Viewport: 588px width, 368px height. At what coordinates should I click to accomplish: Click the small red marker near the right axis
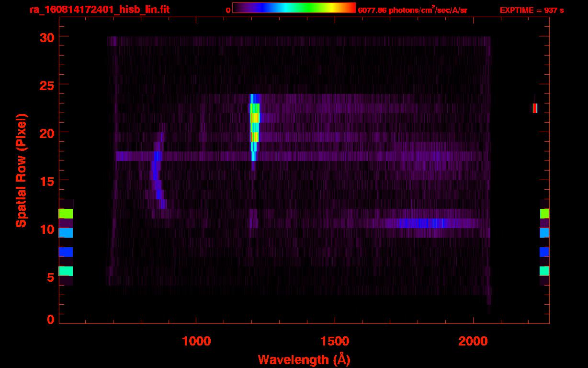[x=535, y=108]
